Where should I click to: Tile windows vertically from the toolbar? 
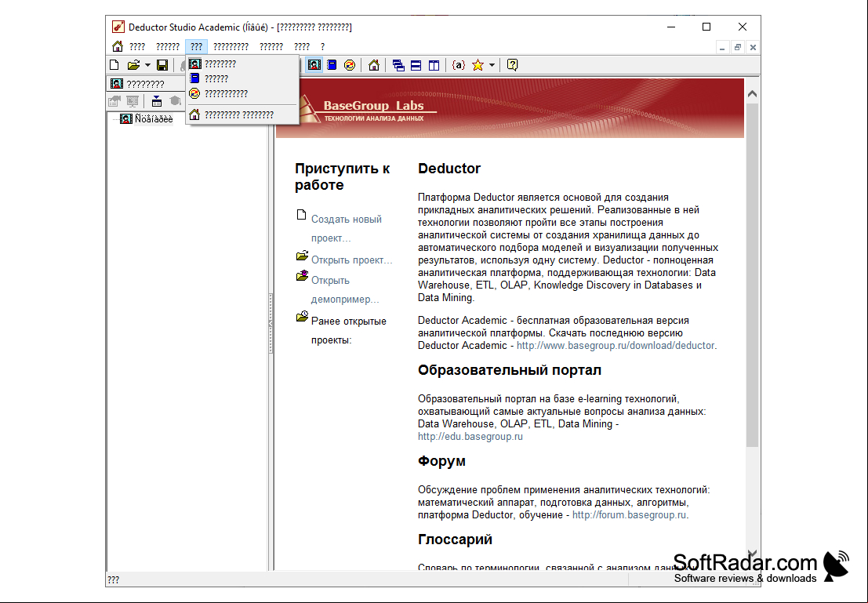click(x=434, y=65)
